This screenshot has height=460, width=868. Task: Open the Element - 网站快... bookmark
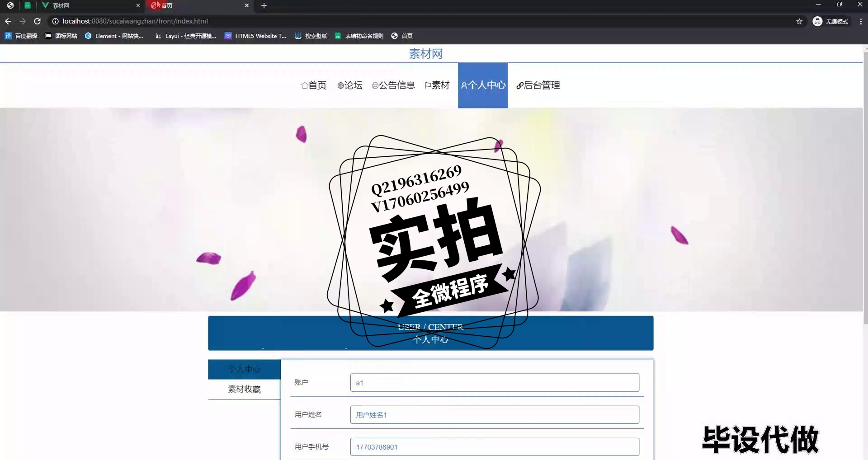tap(114, 36)
